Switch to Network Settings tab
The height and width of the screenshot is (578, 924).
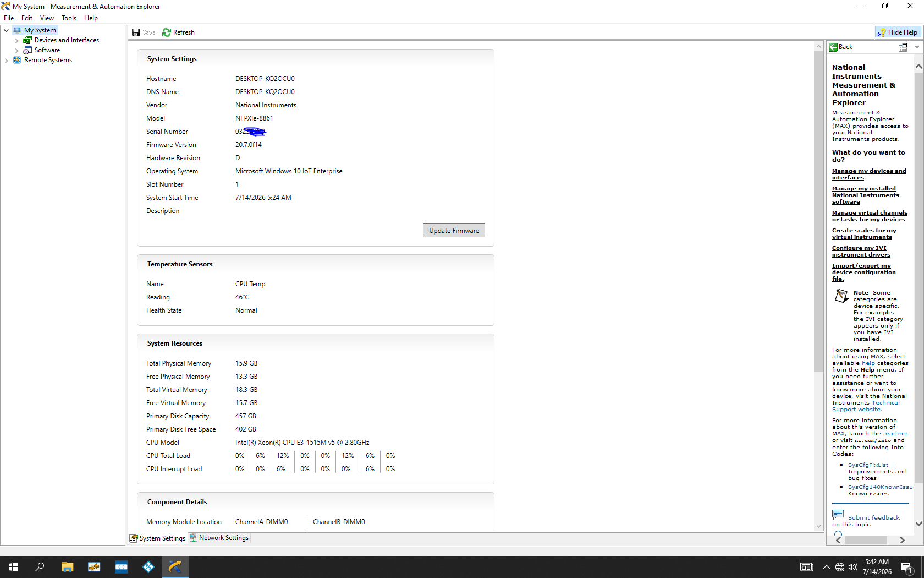tap(219, 538)
